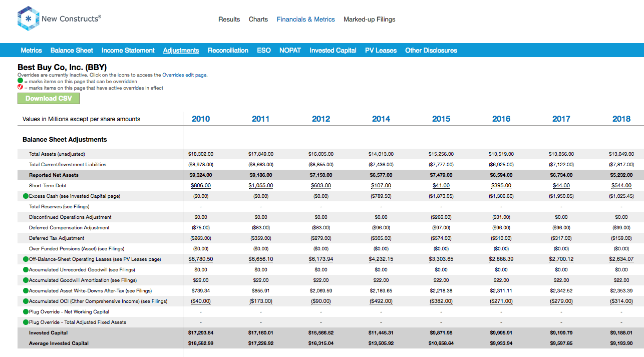Select Financials & Metrics navigation item
Image resolution: width=644 pixels, height=357 pixels.
point(305,20)
